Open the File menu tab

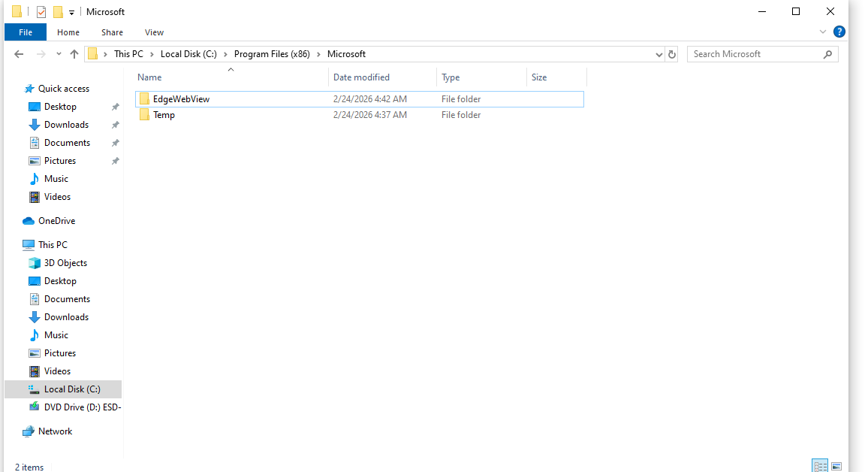click(x=26, y=32)
